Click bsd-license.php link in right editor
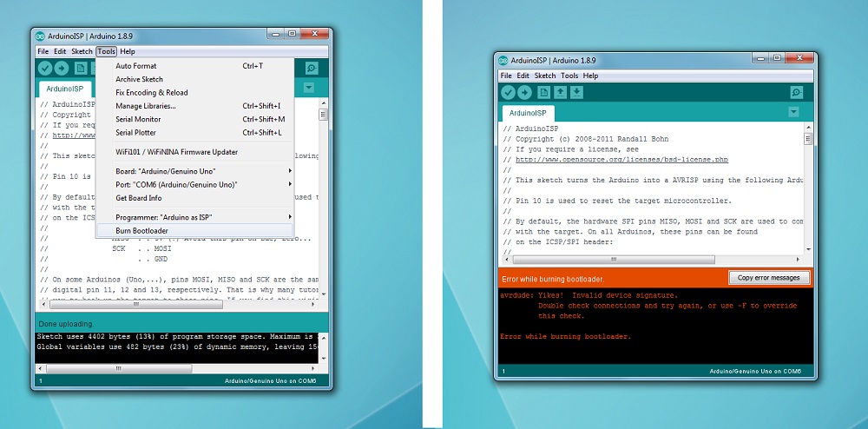The width and height of the screenshot is (868, 429). point(621,160)
